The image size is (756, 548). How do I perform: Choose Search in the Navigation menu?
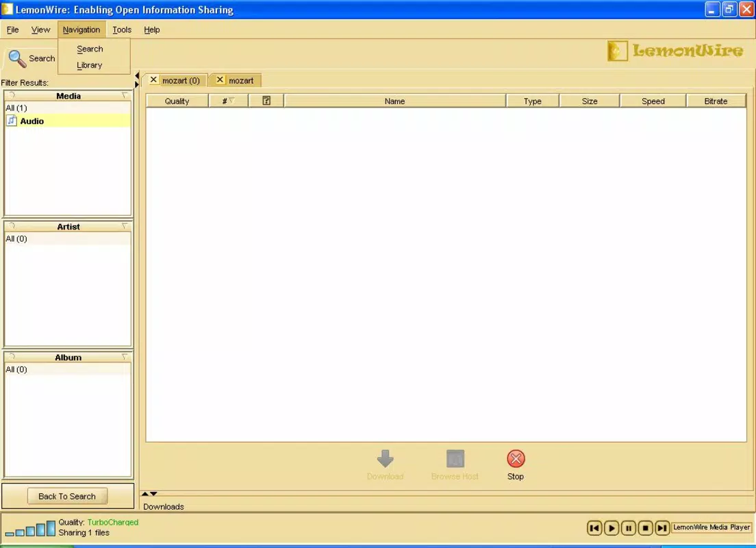(90, 49)
